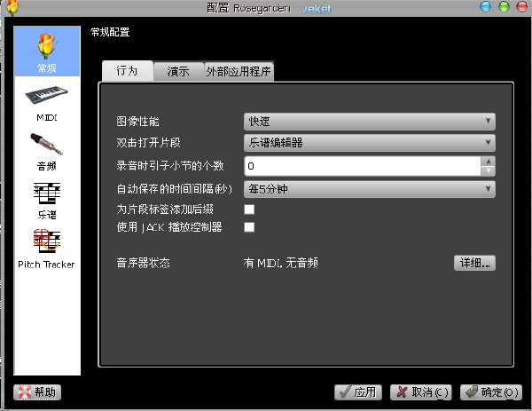Click the 音序器状态 label
Screen dimensions: 532x411
pos(143,263)
